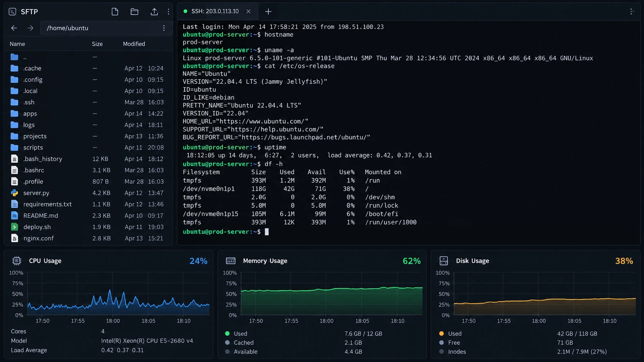Go back in SFTP navigation
The height and width of the screenshot is (362, 644).
pos(14,28)
